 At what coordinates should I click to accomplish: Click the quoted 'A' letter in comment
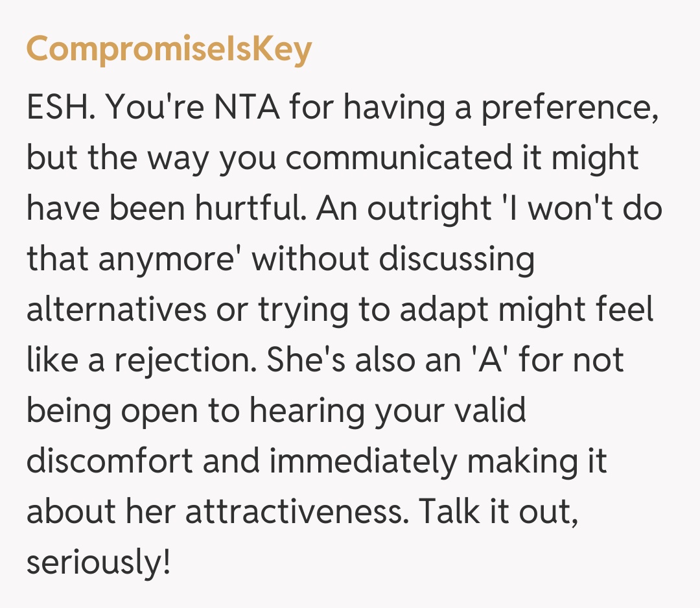click(485, 362)
